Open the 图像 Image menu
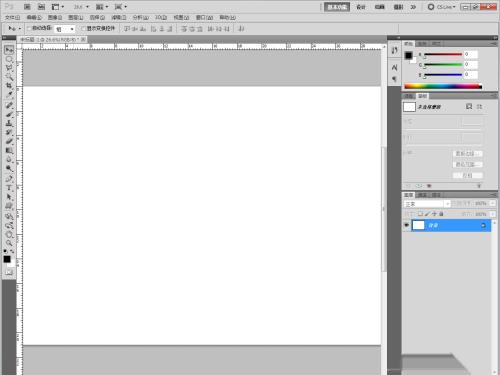Viewport: 500px width, 375px height. coord(55,17)
